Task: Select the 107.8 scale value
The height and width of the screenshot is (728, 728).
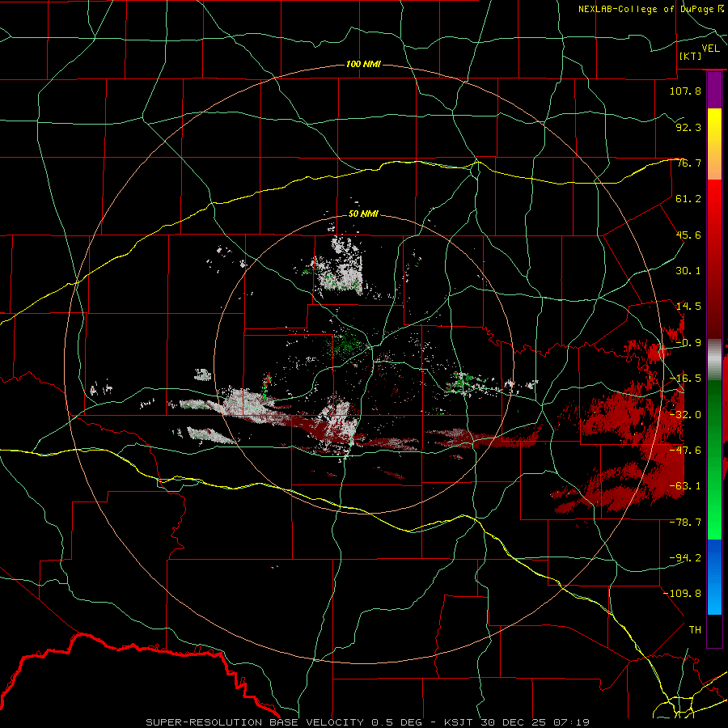Action: 685,91
